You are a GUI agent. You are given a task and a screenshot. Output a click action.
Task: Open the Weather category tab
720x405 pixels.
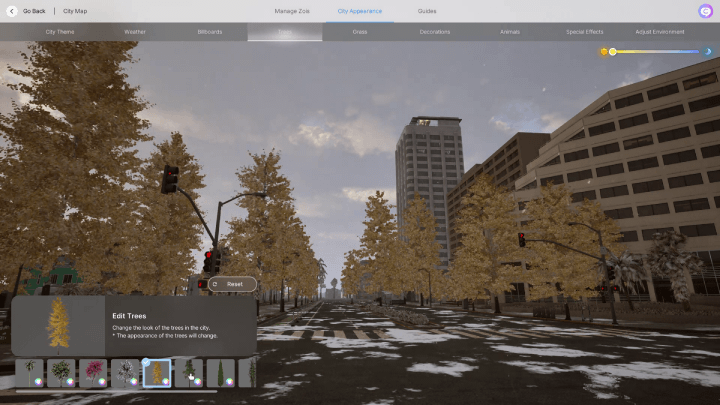(135, 32)
